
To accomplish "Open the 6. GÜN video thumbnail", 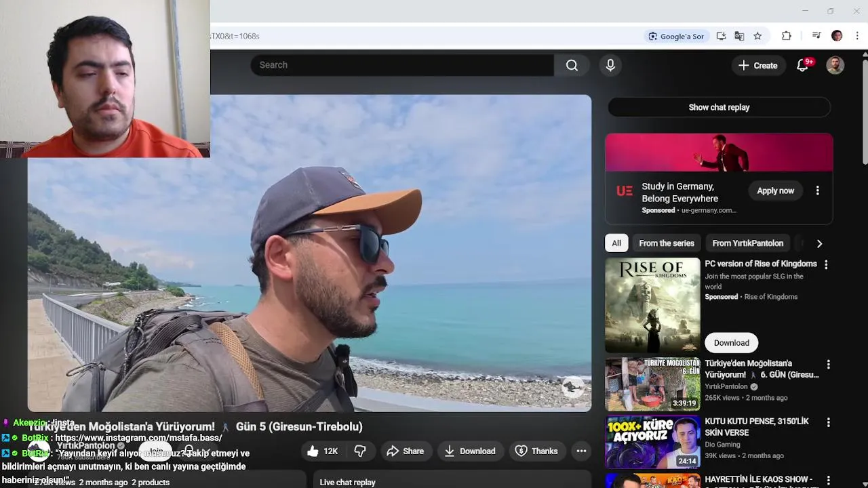I will click(x=652, y=384).
